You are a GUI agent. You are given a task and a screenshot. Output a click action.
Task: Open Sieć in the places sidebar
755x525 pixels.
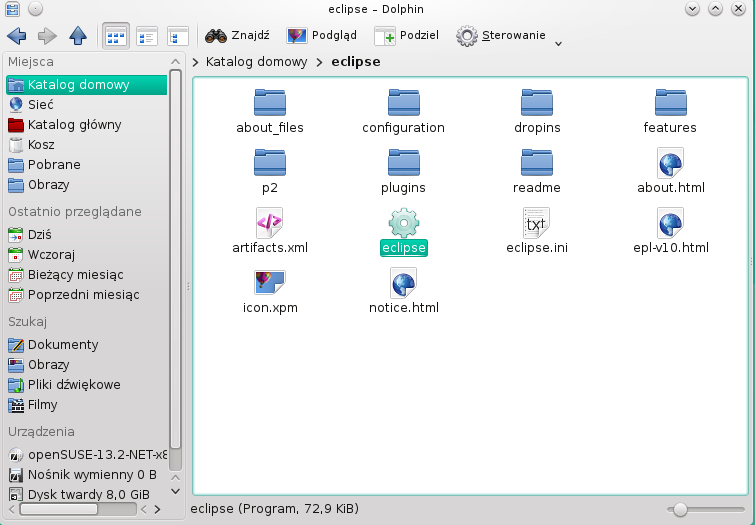coord(40,104)
